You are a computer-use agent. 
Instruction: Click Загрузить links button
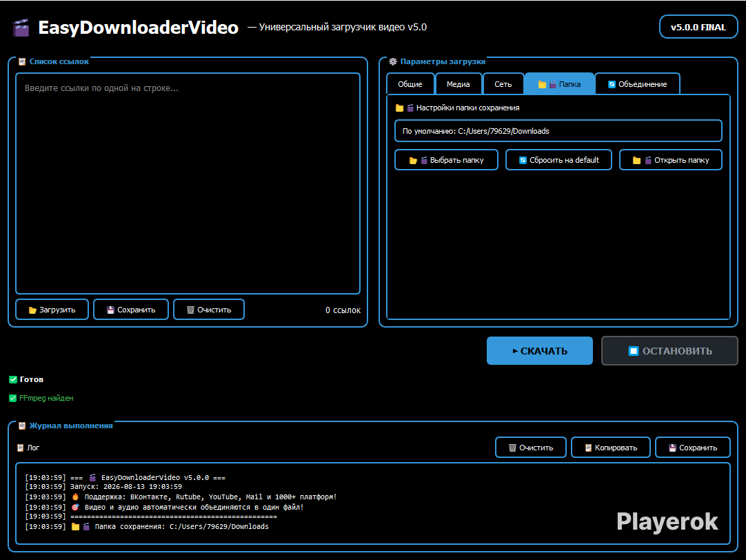click(52, 310)
